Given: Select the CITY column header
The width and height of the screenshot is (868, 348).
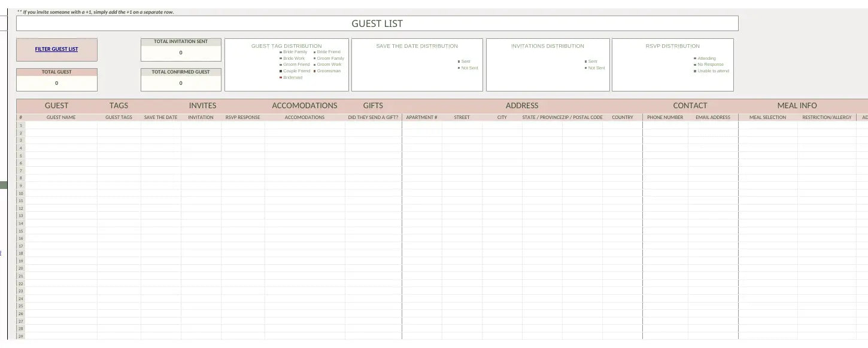Looking at the screenshot, I should pos(502,118).
